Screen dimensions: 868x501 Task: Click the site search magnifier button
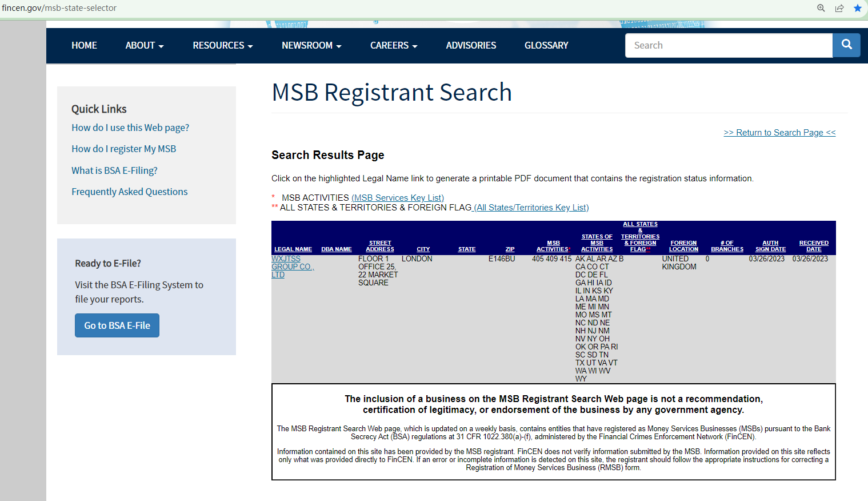(846, 45)
